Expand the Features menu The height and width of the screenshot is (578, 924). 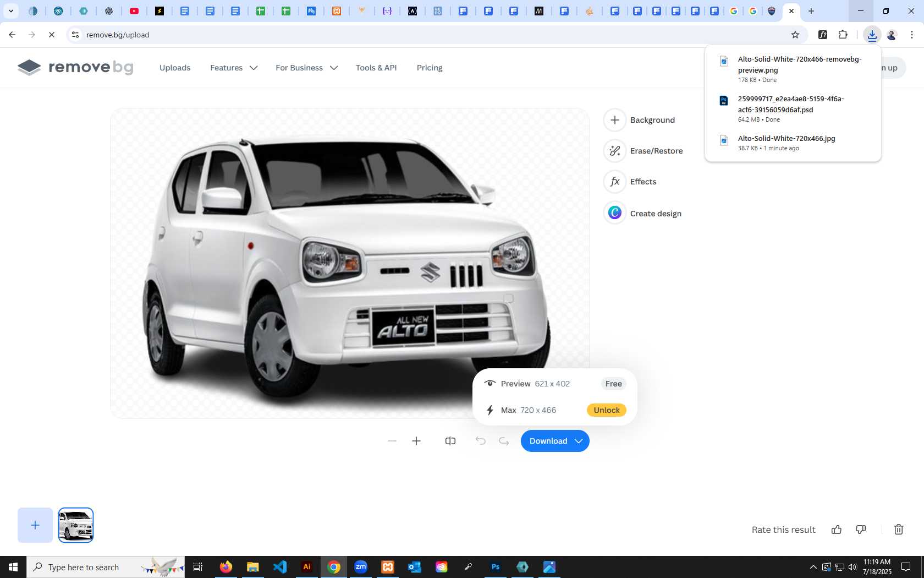tap(234, 68)
